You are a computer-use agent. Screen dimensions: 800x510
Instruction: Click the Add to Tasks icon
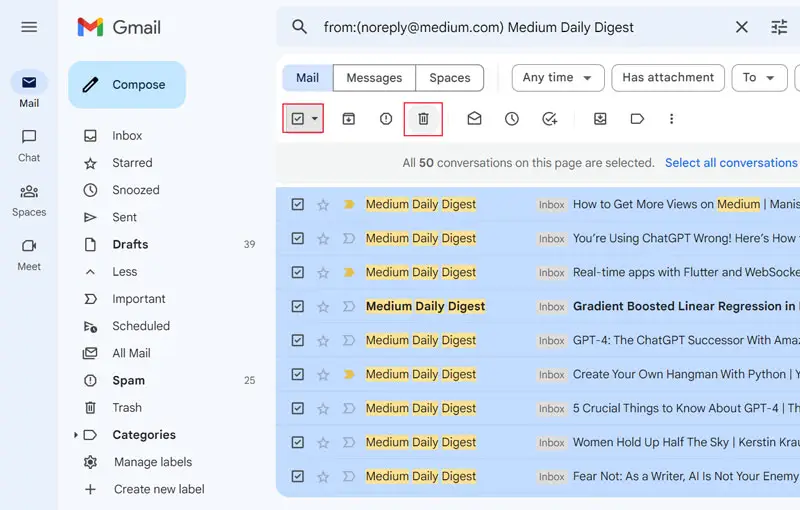(549, 119)
